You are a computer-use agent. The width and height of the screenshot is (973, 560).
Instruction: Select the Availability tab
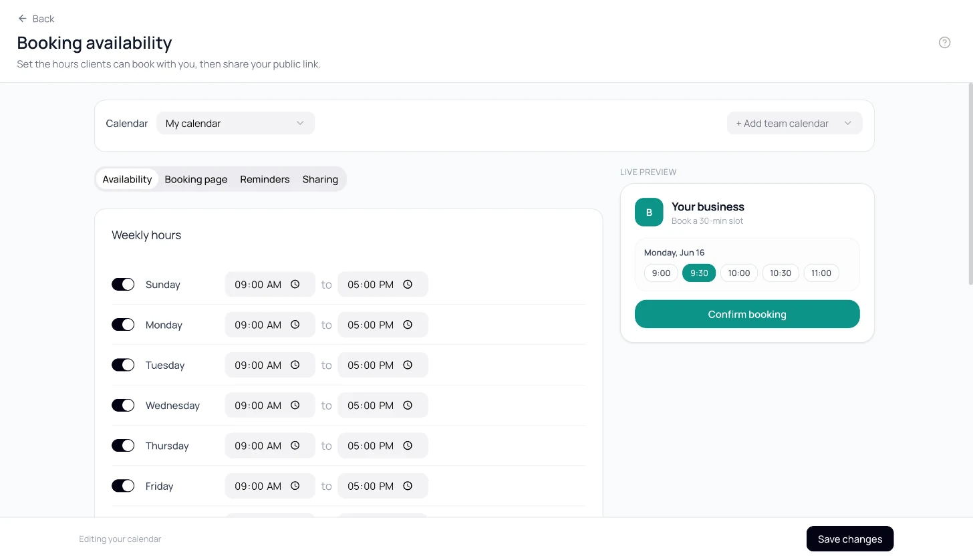pos(127,179)
